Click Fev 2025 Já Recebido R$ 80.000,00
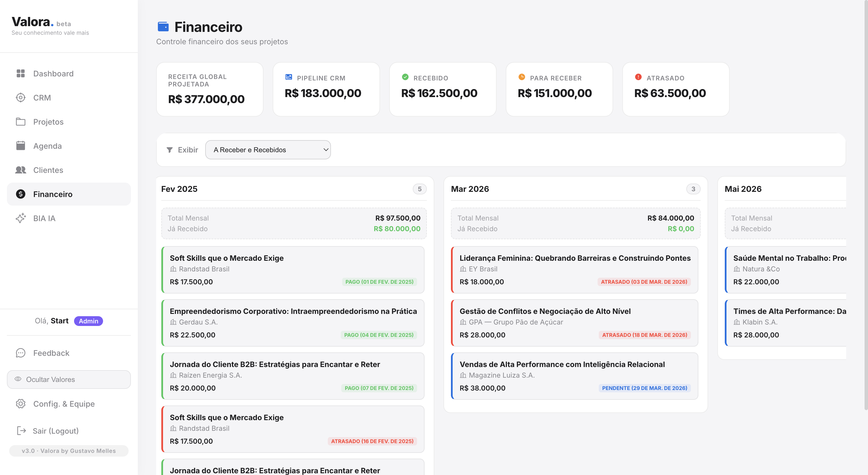 (397, 229)
